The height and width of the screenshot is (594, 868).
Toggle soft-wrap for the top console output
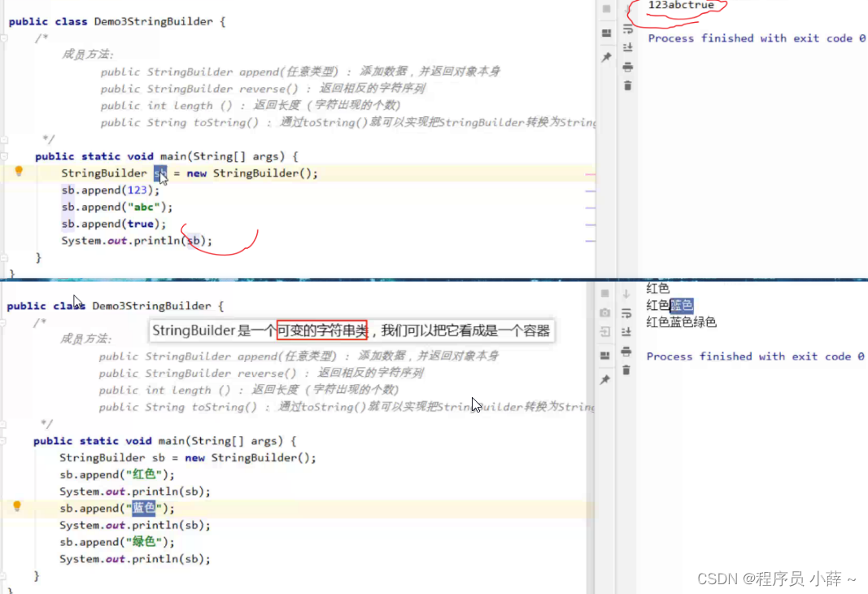(627, 28)
